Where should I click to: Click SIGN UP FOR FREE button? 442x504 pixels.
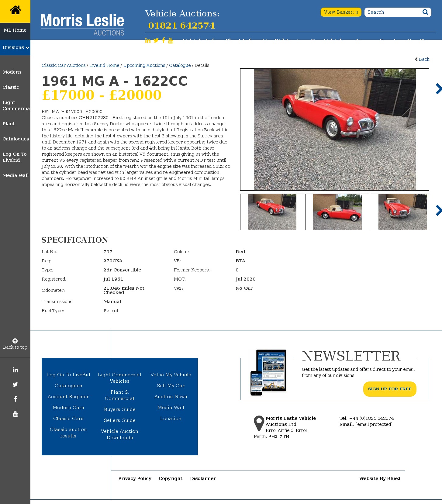tap(390, 389)
